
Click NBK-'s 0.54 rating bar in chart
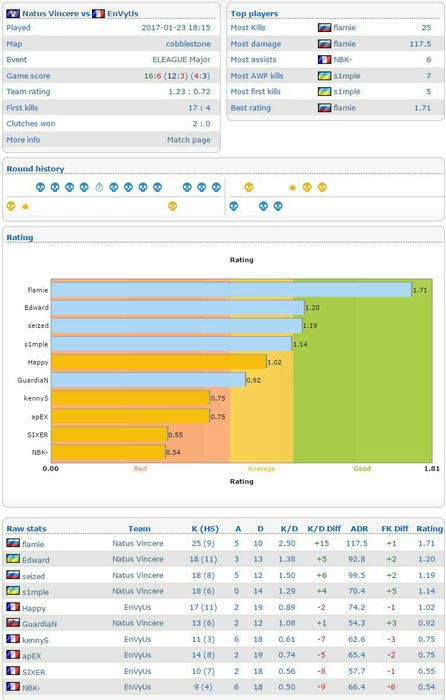point(108,452)
